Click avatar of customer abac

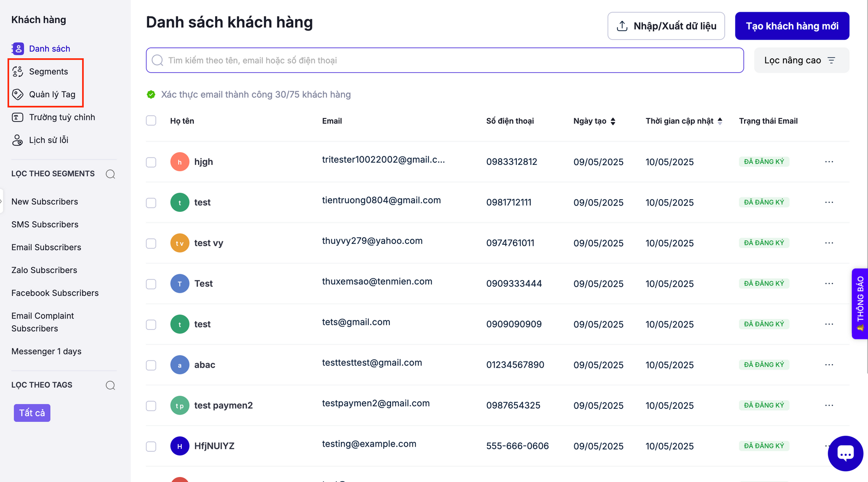pos(179,365)
